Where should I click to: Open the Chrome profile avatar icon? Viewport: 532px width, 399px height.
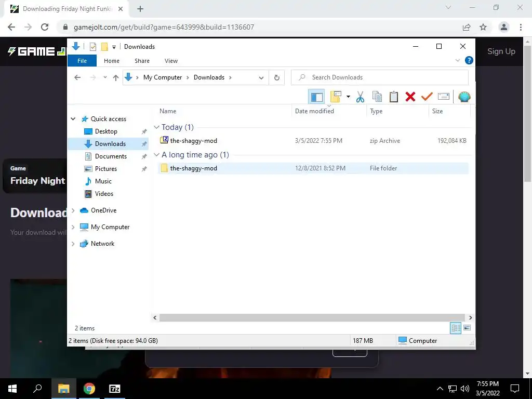504,27
